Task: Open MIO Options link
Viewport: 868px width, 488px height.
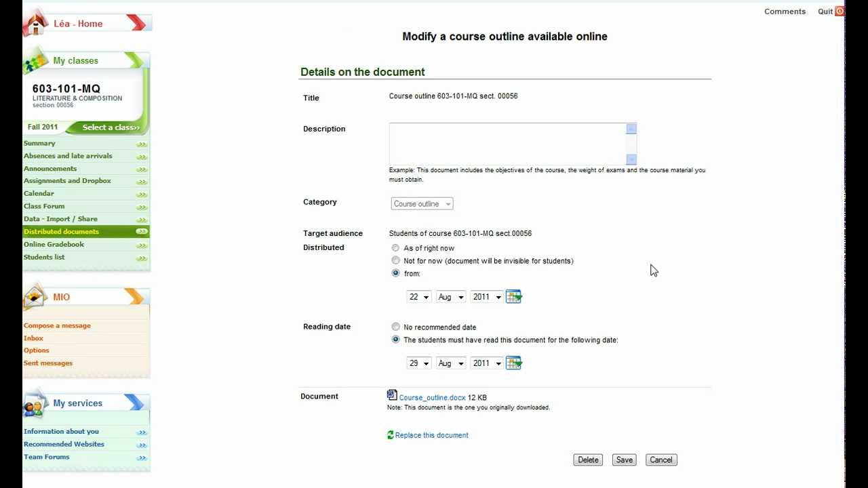Action: coord(37,351)
